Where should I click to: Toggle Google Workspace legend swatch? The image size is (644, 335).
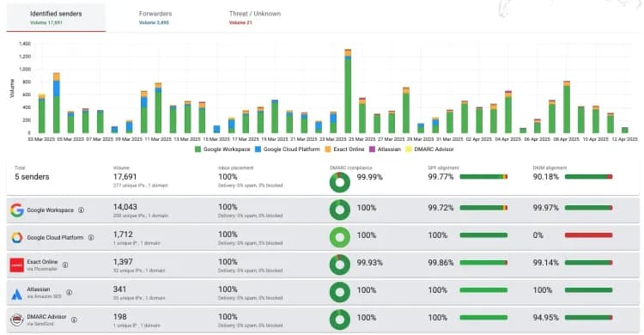pyautogui.click(x=197, y=149)
